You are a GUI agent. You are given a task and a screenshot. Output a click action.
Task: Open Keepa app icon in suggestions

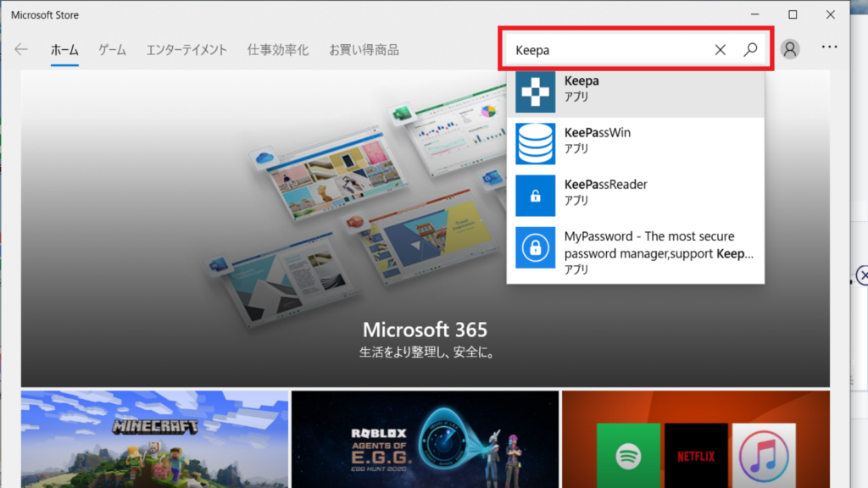536,91
